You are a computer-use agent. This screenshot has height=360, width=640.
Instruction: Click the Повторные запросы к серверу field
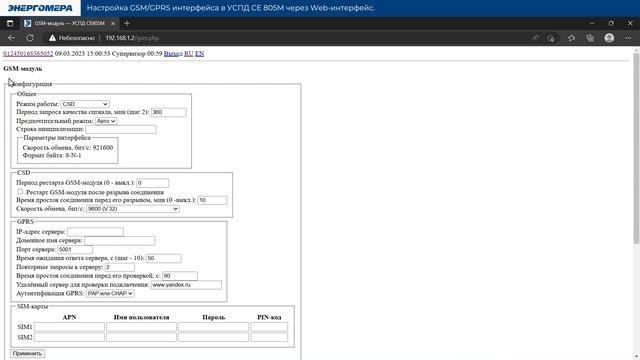click(x=120, y=267)
